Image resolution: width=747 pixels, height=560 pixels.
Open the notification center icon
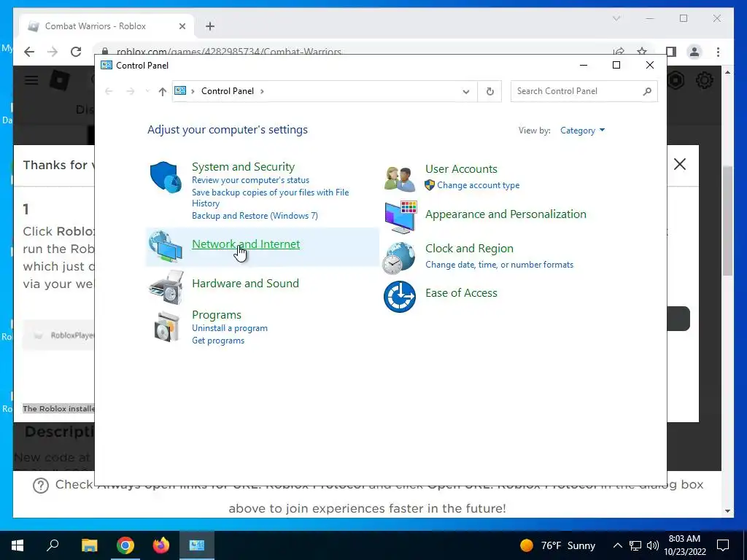723,545
